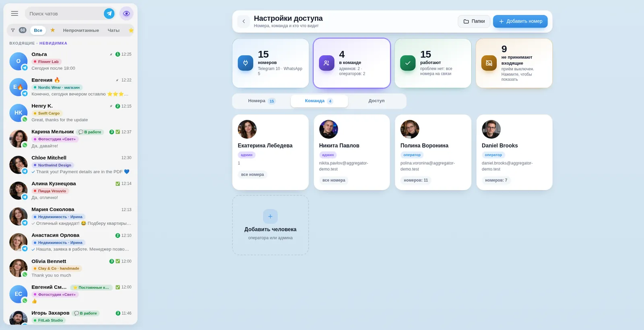This screenshot has height=330, width=644.
Task: Click the plus icon in the Добавить человека card
Action: click(270, 216)
